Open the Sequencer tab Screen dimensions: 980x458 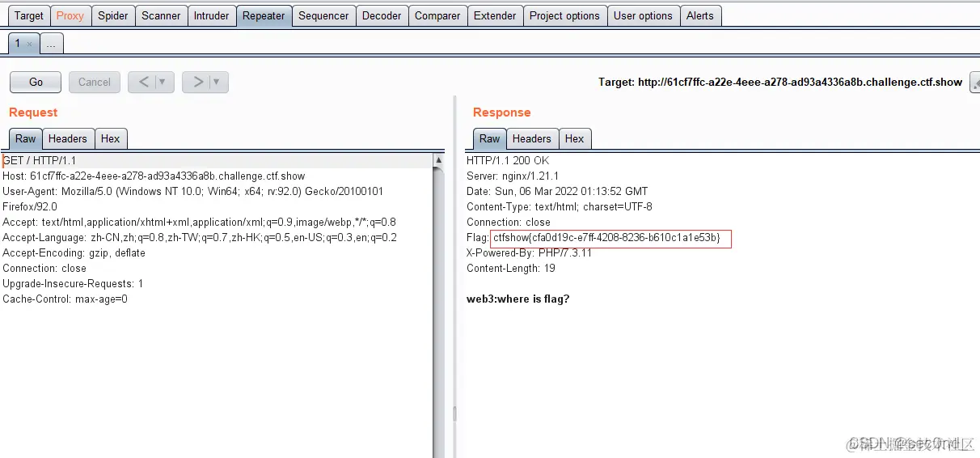pos(323,15)
